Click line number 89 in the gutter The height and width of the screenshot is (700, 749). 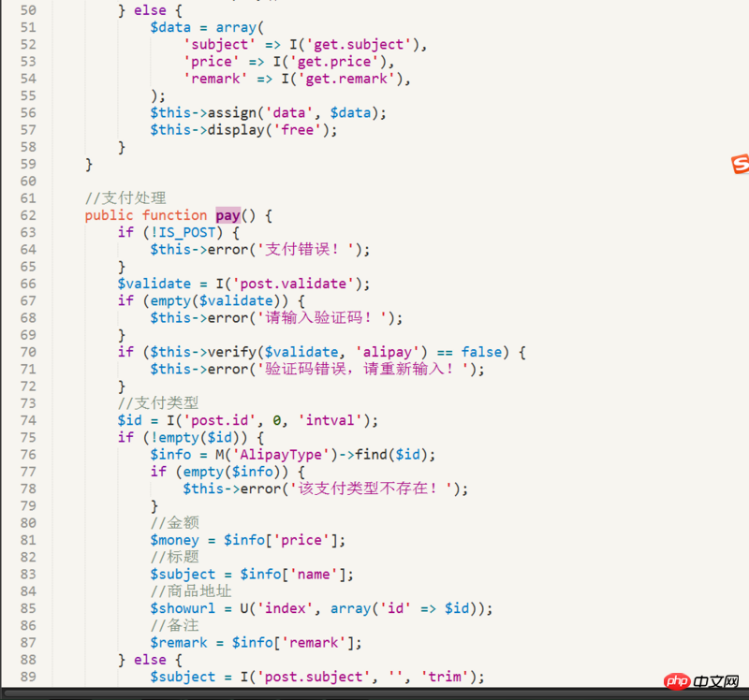pyautogui.click(x=27, y=677)
